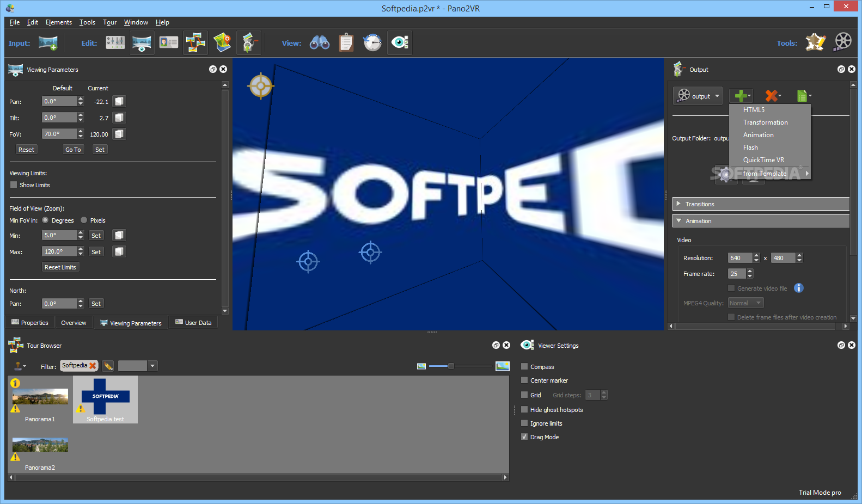Enable the Center marker checkbox
The height and width of the screenshot is (504, 862).
tap(524, 380)
